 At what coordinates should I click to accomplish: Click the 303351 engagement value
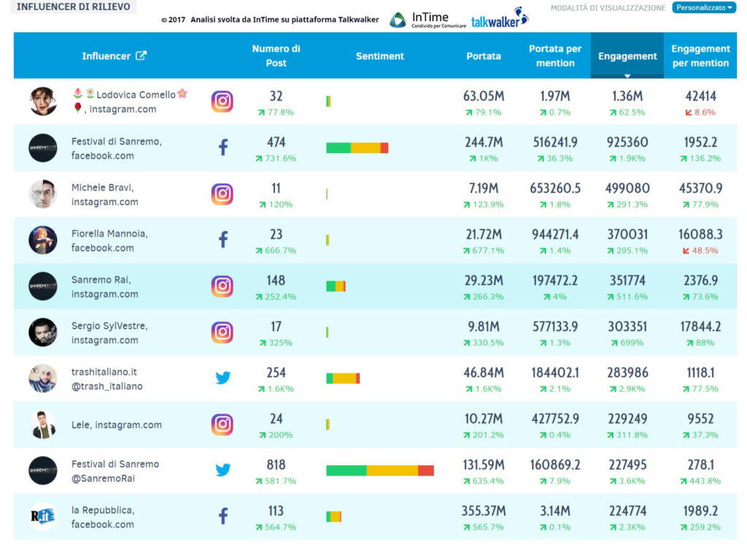pos(627,327)
